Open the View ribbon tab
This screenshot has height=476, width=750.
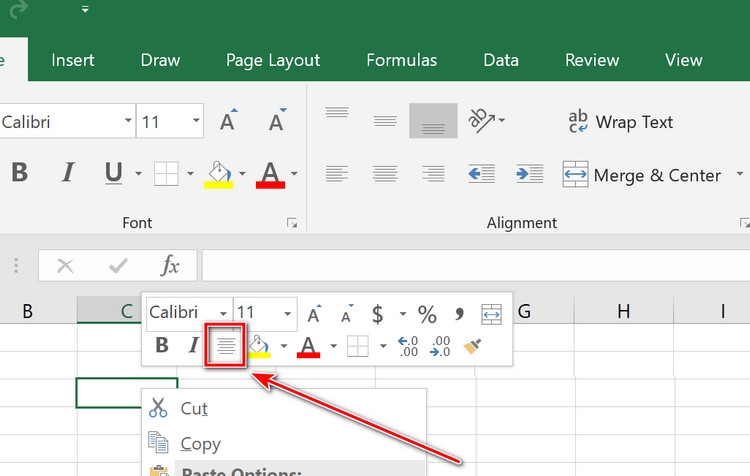point(684,60)
